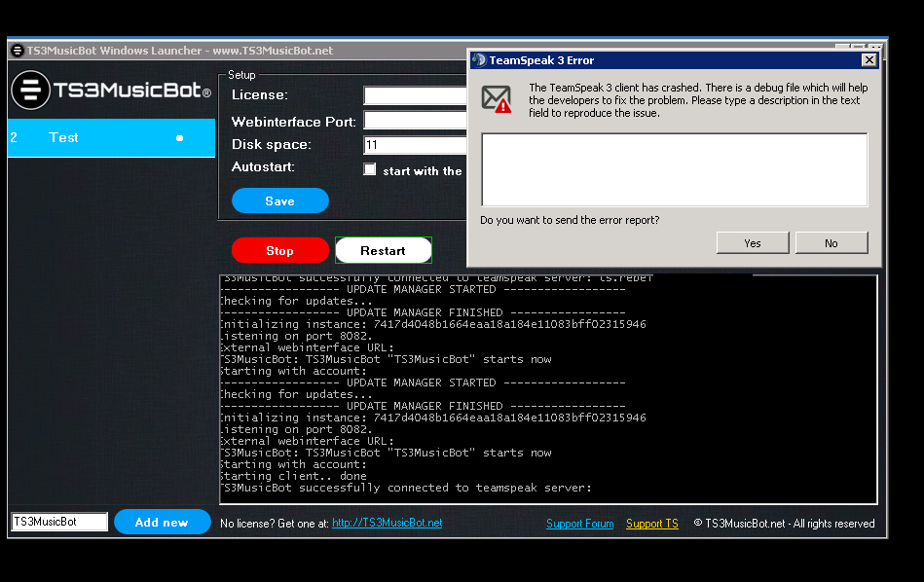The width and height of the screenshot is (924, 582).
Task: Open the Support Forum link
Action: tap(580, 523)
